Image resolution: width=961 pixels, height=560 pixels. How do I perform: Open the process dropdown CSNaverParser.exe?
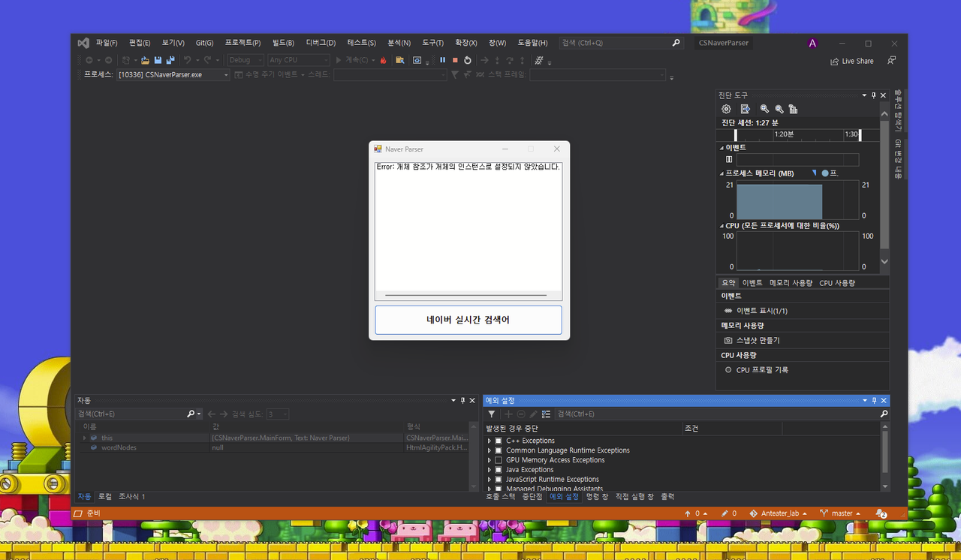pyautogui.click(x=173, y=75)
